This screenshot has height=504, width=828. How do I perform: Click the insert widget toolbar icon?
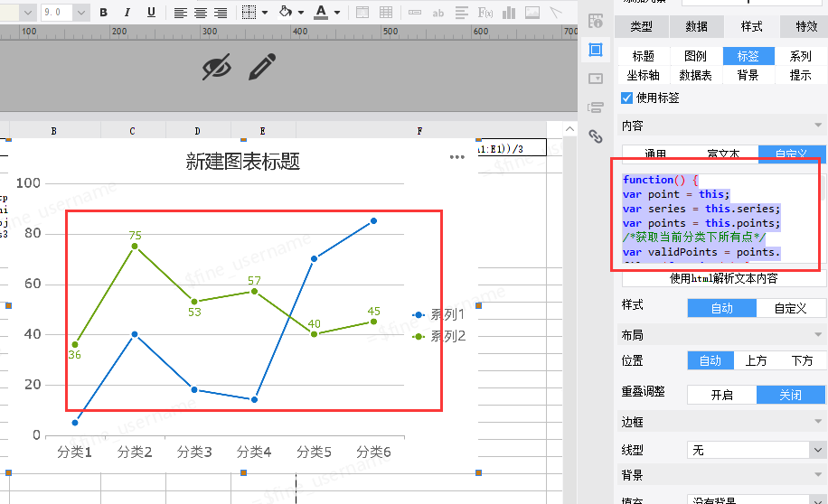point(415,12)
